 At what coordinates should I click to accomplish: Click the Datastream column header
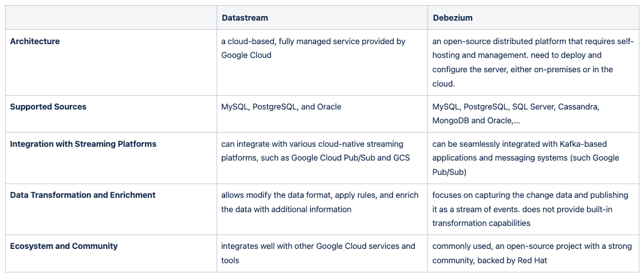pyautogui.click(x=322, y=18)
